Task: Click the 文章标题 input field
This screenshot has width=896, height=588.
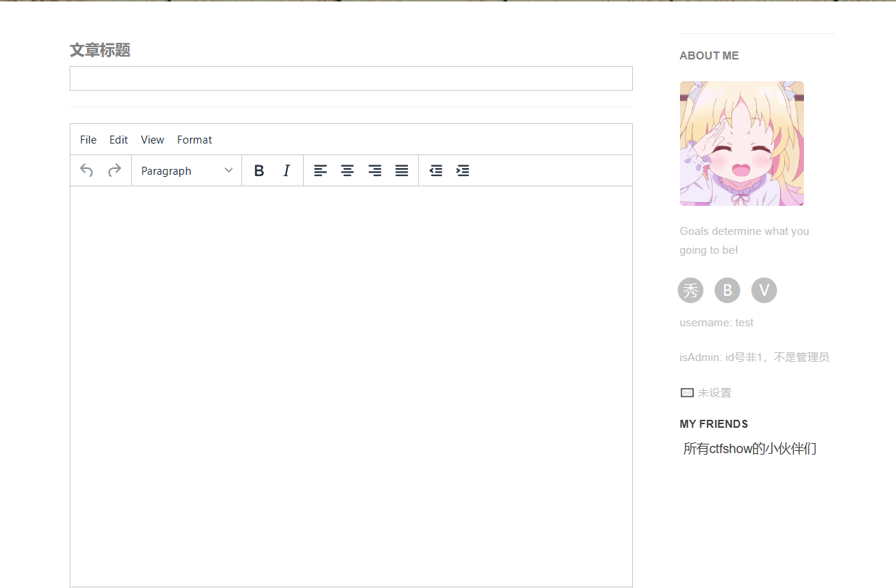Action: 351,78
